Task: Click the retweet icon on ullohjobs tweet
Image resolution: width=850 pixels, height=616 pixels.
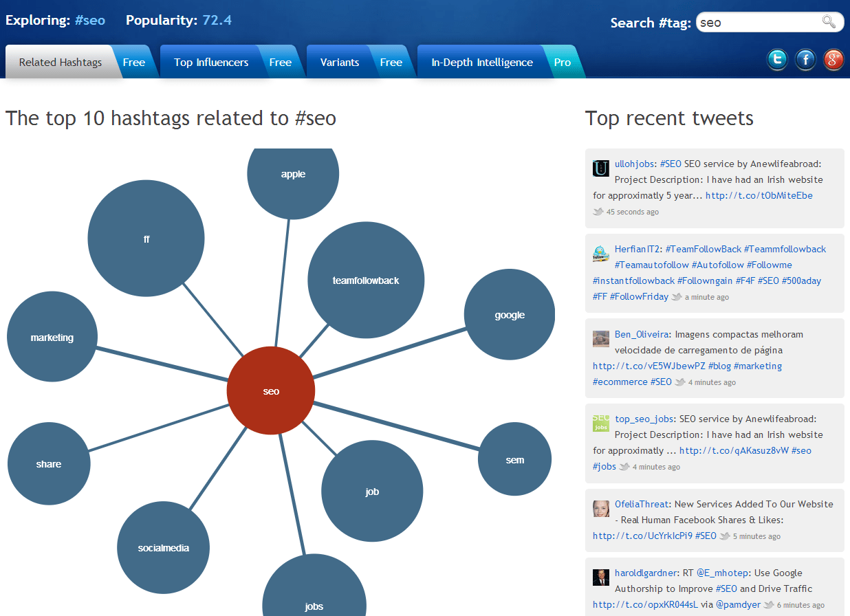Action: coord(598,212)
